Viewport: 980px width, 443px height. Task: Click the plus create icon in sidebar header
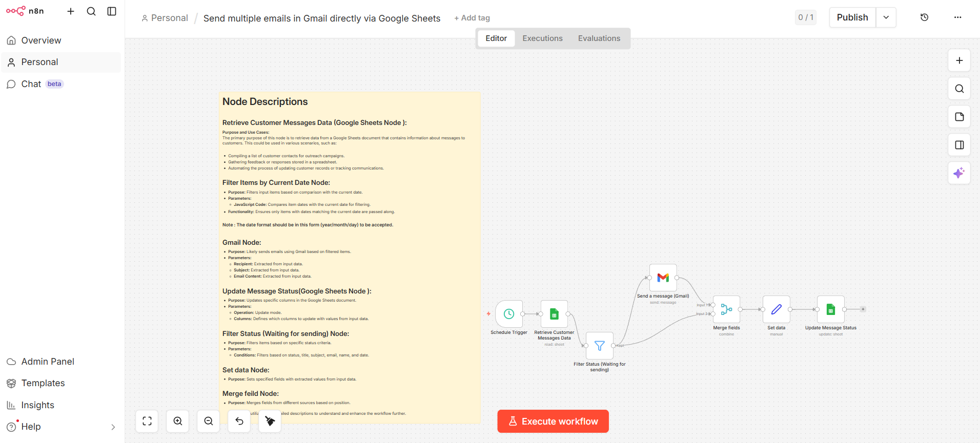point(71,11)
